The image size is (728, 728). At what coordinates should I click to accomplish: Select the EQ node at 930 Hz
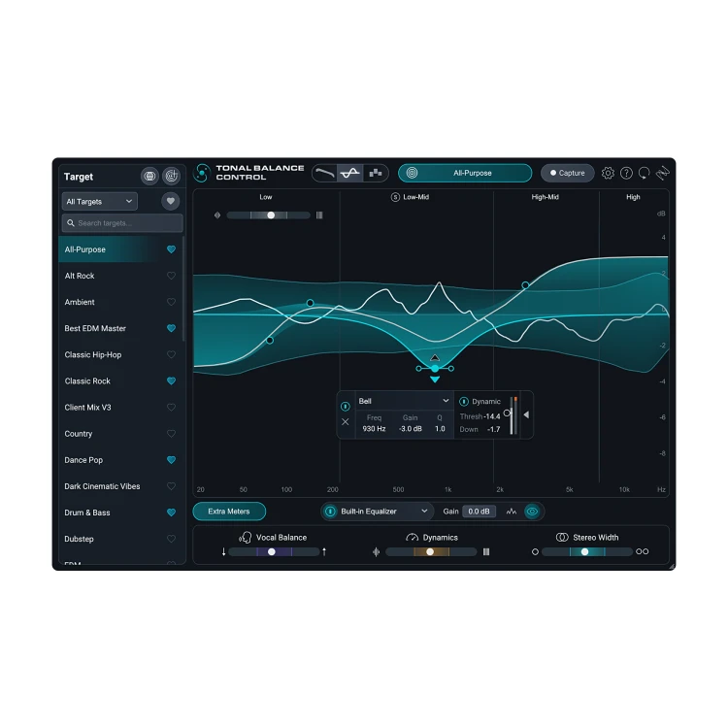(435, 368)
